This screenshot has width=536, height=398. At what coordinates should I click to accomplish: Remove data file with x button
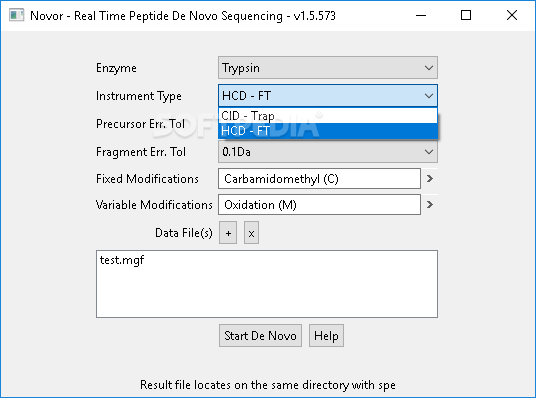tap(251, 233)
